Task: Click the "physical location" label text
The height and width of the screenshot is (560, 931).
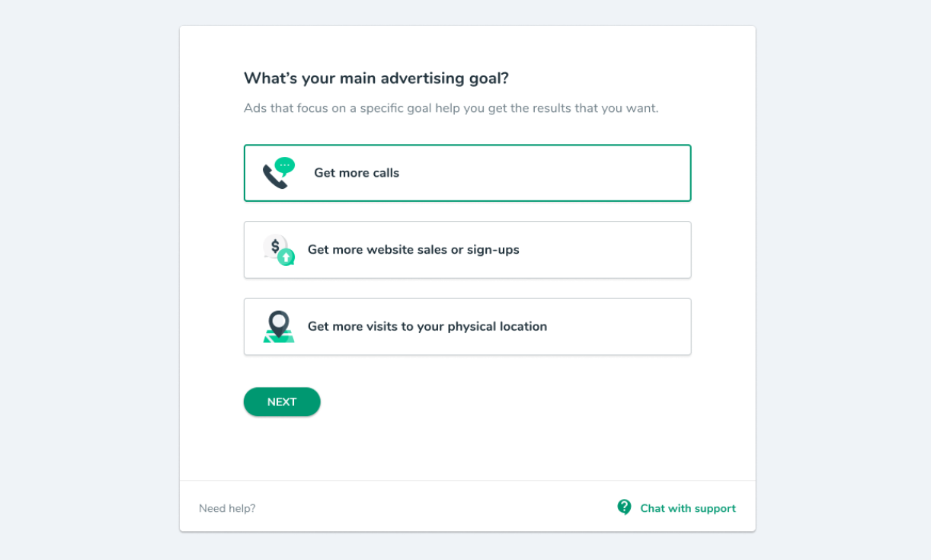Action: point(497,326)
